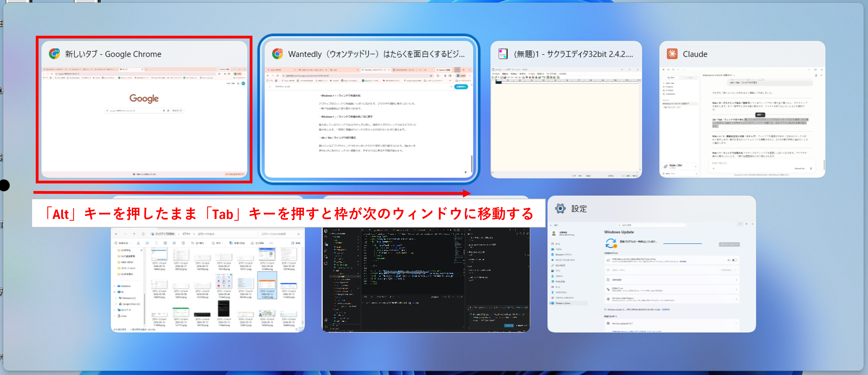Click the Settings gear icon next to 設定
The width and height of the screenshot is (868, 375).
(560, 208)
